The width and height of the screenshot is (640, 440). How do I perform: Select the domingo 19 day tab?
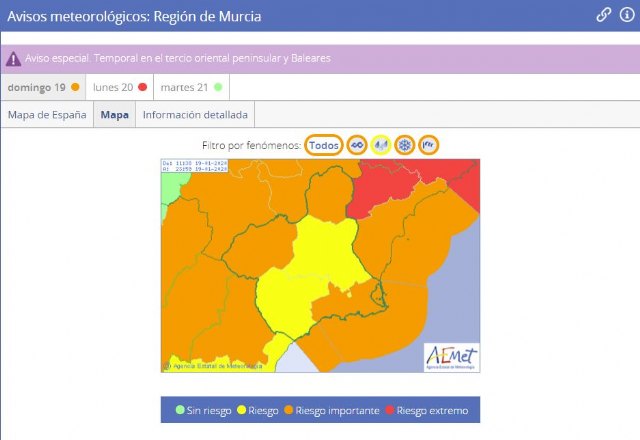(x=43, y=87)
